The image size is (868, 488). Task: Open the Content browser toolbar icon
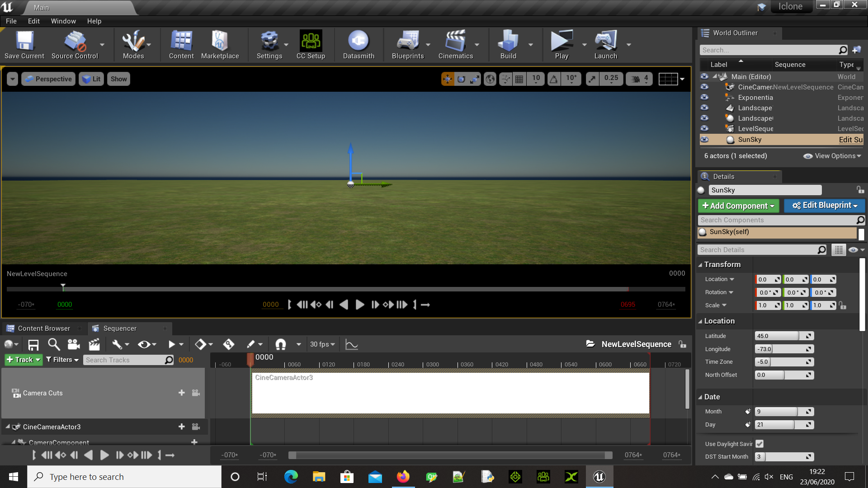181,45
